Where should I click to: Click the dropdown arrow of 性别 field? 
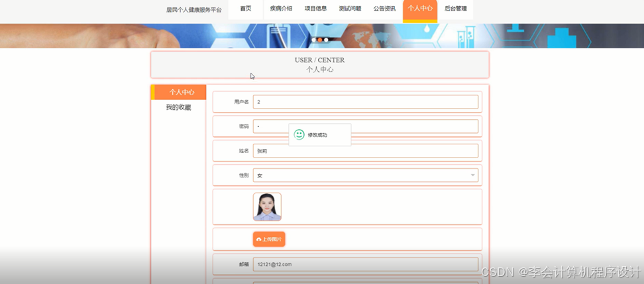point(472,175)
